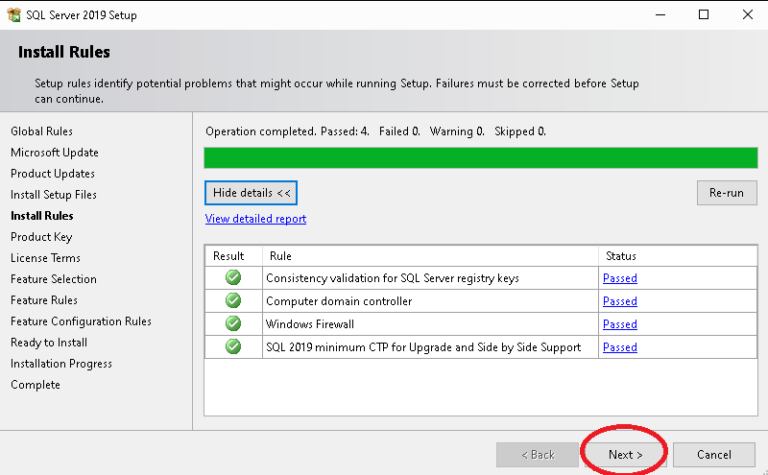Image resolution: width=768 pixels, height=475 pixels.
Task: Select Product Key step in sidebar
Action: [x=41, y=237]
